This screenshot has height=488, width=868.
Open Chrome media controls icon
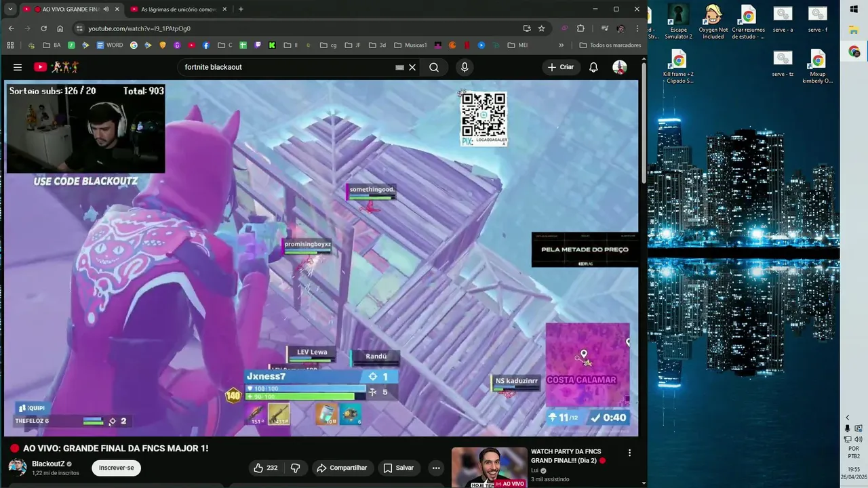point(604,28)
